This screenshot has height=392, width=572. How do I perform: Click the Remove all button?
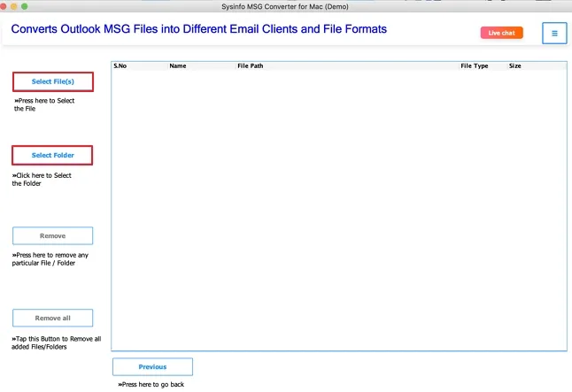(52, 318)
